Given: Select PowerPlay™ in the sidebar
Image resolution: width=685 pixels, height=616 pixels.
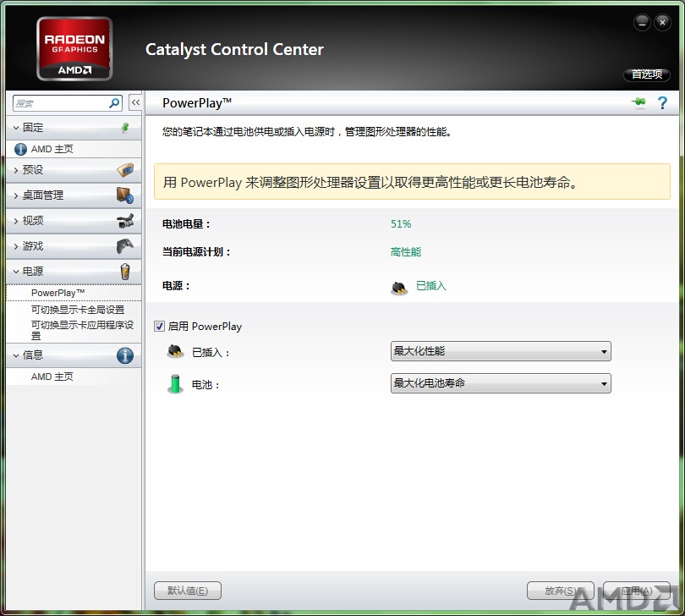Looking at the screenshot, I should 74,293.
